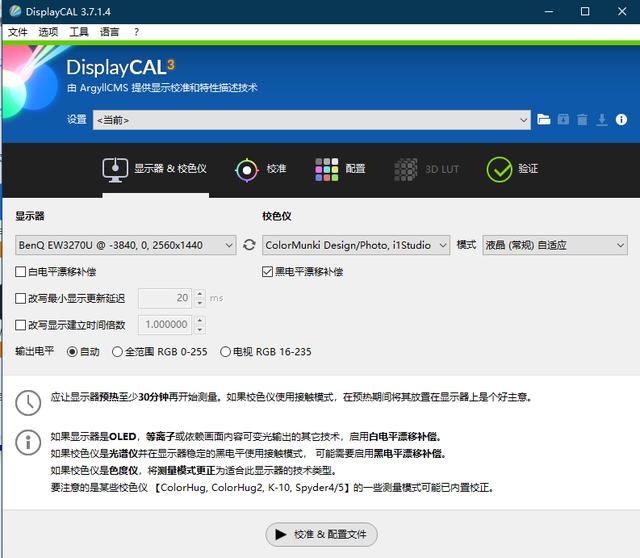This screenshot has height=558, width=640.
Task: Open the 设置 <当前> dropdown
Action: pyautogui.click(x=311, y=120)
